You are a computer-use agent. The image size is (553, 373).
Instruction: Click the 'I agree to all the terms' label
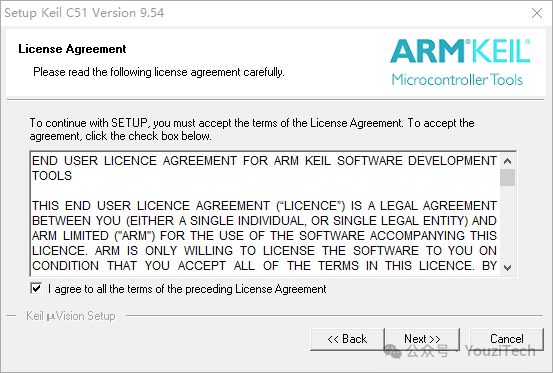tap(187, 289)
